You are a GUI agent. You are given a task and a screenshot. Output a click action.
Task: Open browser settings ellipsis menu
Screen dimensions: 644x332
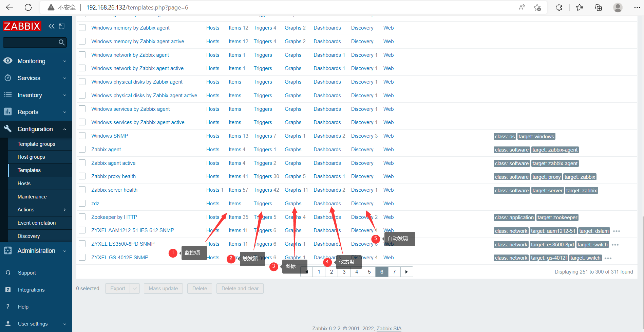coord(637,7)
